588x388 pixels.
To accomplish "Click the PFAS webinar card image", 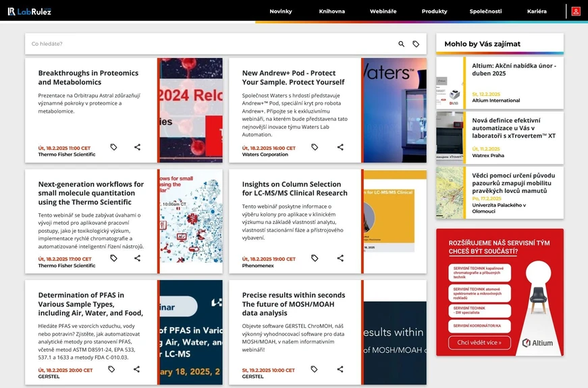I will 191,332.
